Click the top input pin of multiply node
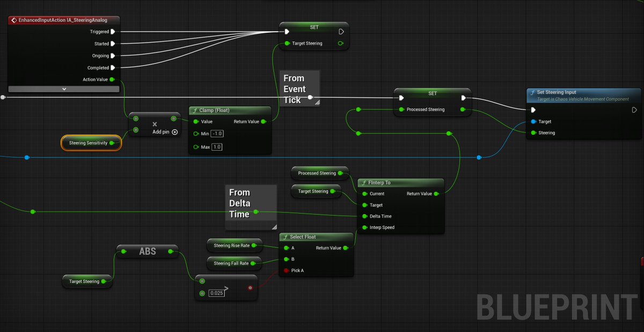 pyautogui.click(x=136, y=119)
